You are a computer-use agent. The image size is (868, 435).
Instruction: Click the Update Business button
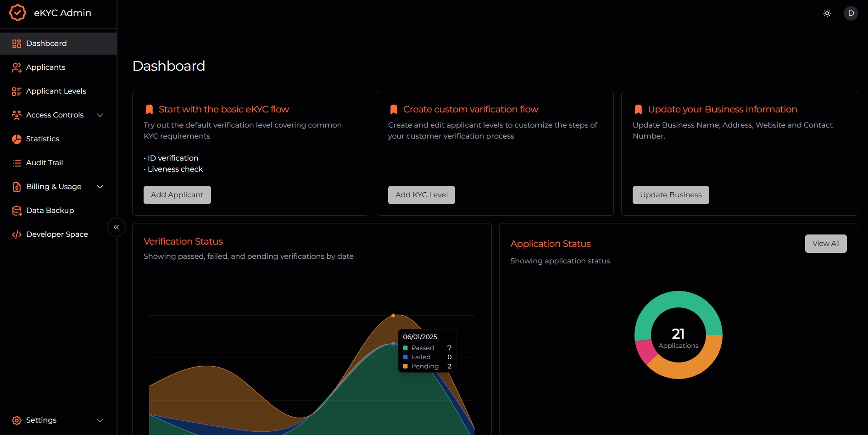click(x=670, y=195)
